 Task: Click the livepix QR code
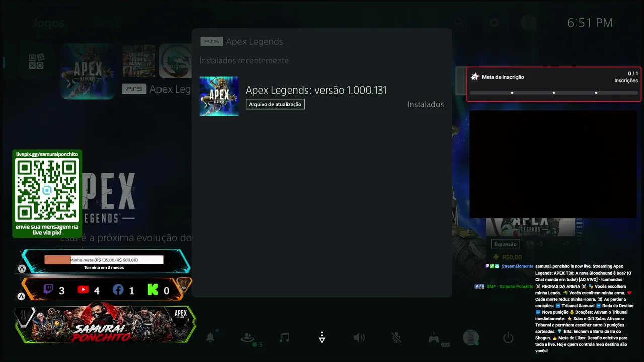47,191
